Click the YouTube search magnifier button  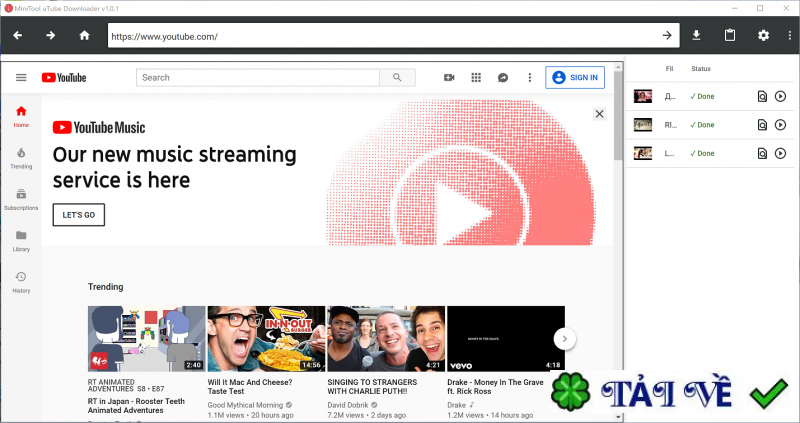[x=397, y=77]
